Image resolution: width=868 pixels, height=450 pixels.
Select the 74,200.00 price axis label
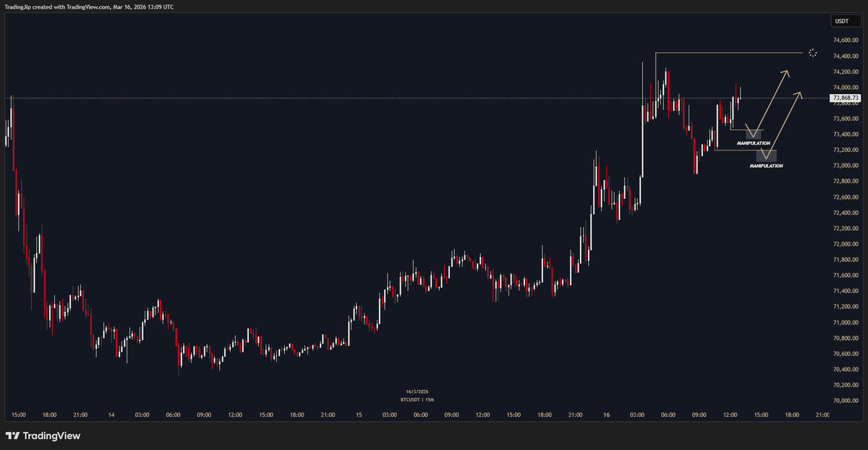point(846,72)
